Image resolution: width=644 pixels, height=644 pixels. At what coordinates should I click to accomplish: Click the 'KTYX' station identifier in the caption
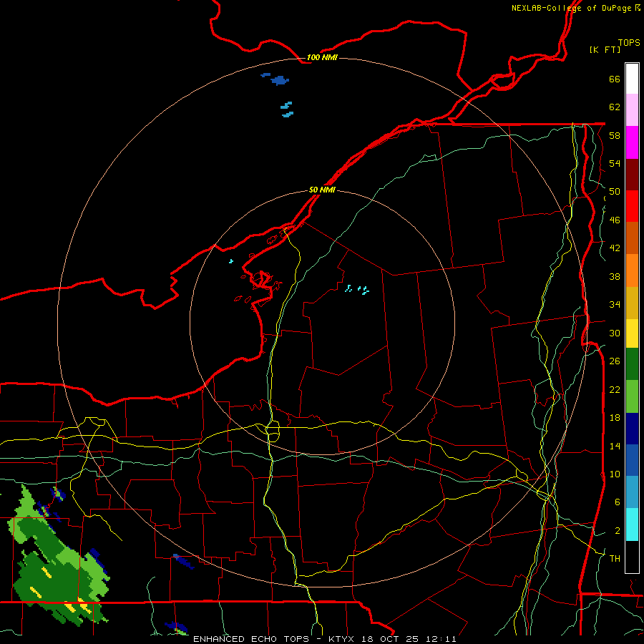click(x=341, y=639)
